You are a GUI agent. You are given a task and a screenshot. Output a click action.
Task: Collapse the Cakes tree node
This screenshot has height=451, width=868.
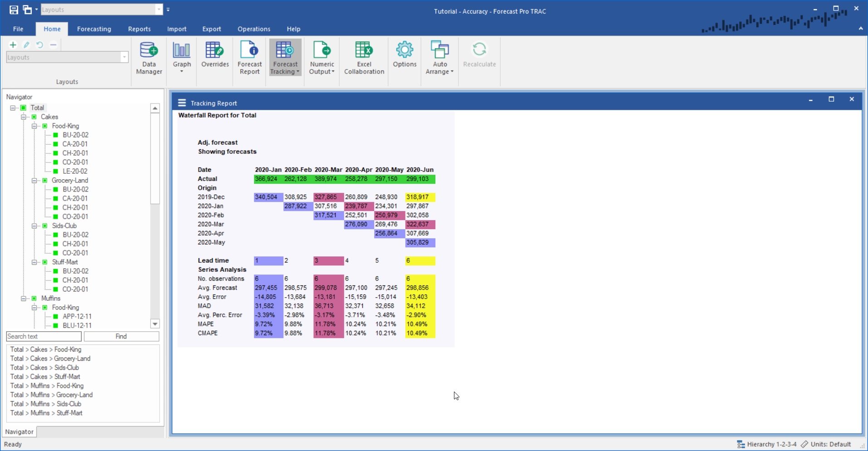tap(24, 117)
